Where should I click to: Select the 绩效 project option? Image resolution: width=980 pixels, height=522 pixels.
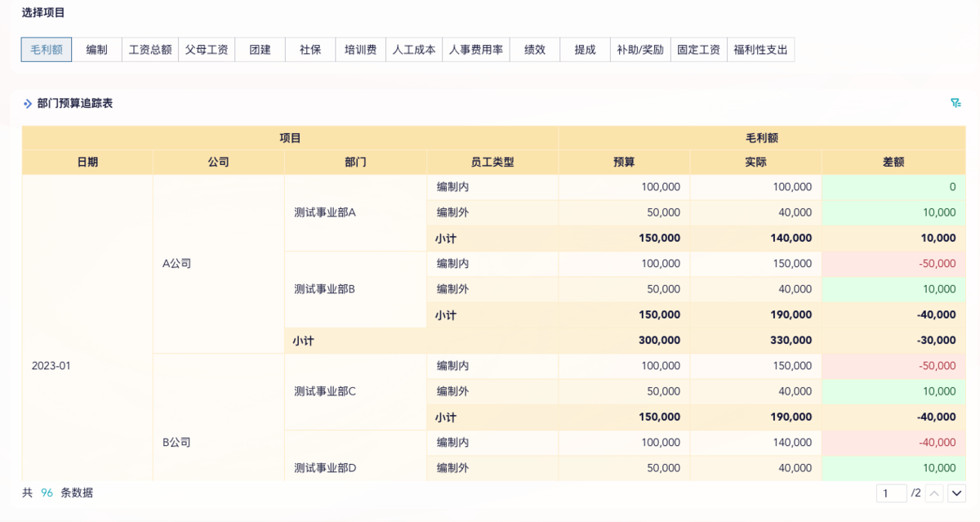[535, 50]
